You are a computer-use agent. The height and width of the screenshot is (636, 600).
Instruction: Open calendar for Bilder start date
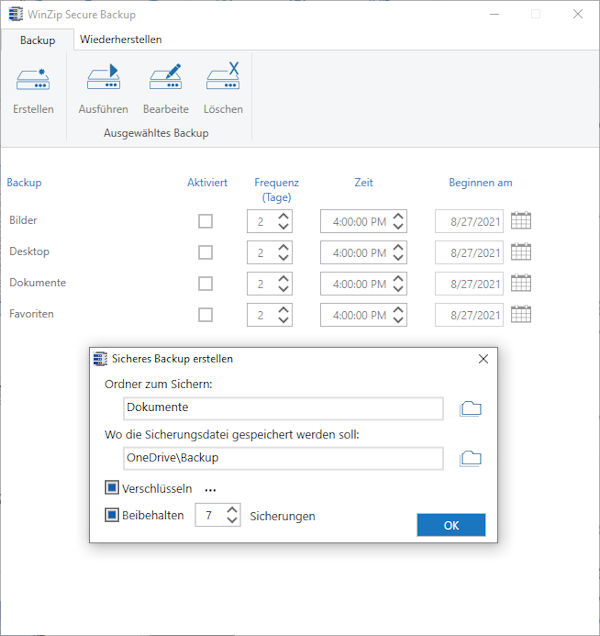(x=521, y=221)
